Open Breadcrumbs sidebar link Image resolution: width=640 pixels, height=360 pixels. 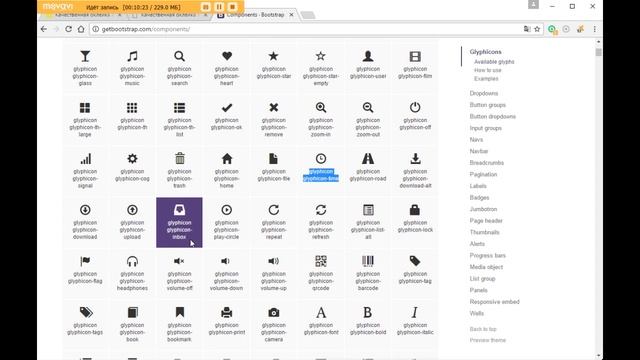pos(487,163)
